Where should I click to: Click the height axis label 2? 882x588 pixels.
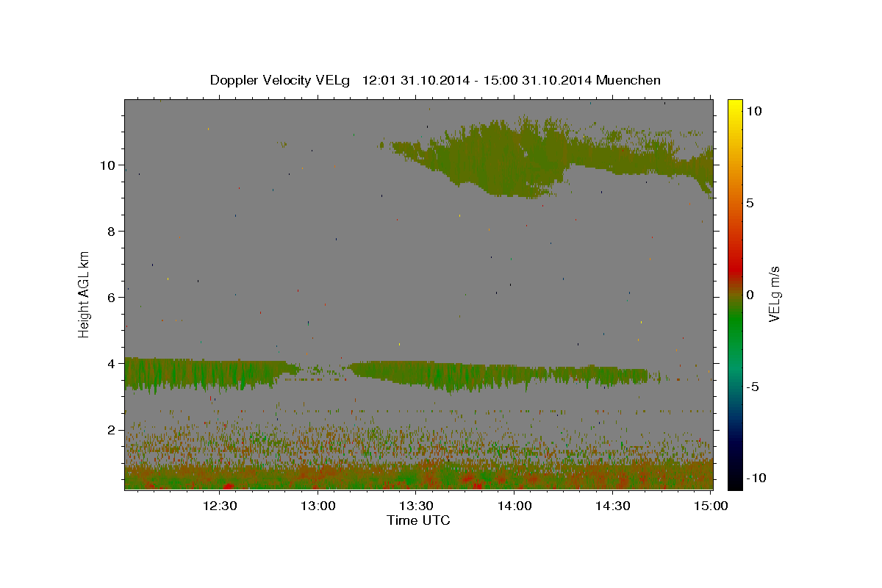point(111,430)
